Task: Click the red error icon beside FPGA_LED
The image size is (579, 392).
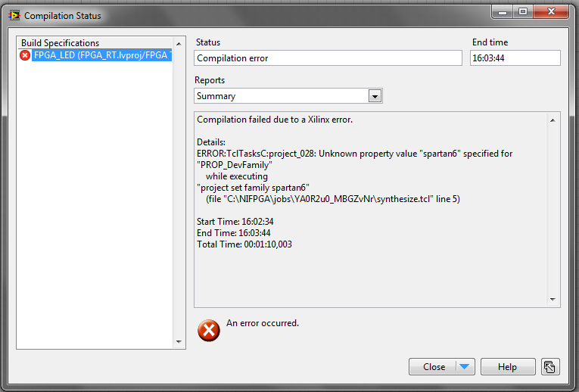Action: pyautogui.click(x=25, y=55)
